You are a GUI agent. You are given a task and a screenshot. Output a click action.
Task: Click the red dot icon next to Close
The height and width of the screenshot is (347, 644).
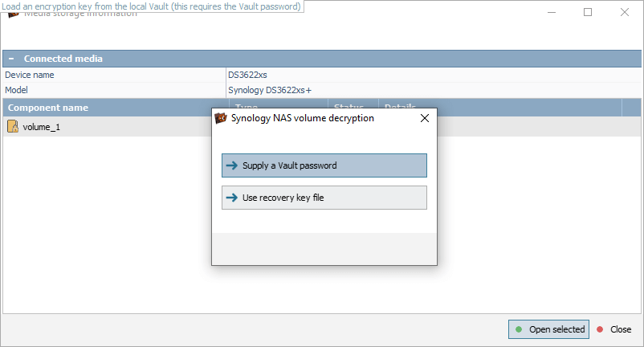[599, 329]
